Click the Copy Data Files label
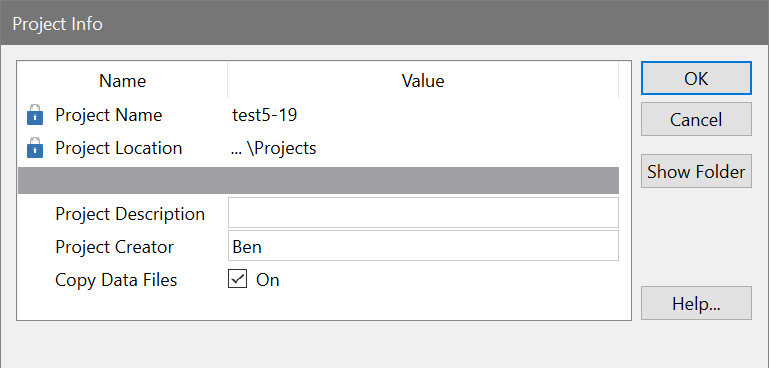This screenshot has width=769, height=368. [116, 280]
